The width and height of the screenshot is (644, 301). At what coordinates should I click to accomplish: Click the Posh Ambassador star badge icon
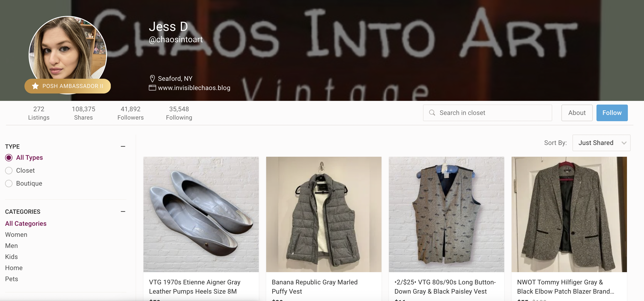[35, 86]
